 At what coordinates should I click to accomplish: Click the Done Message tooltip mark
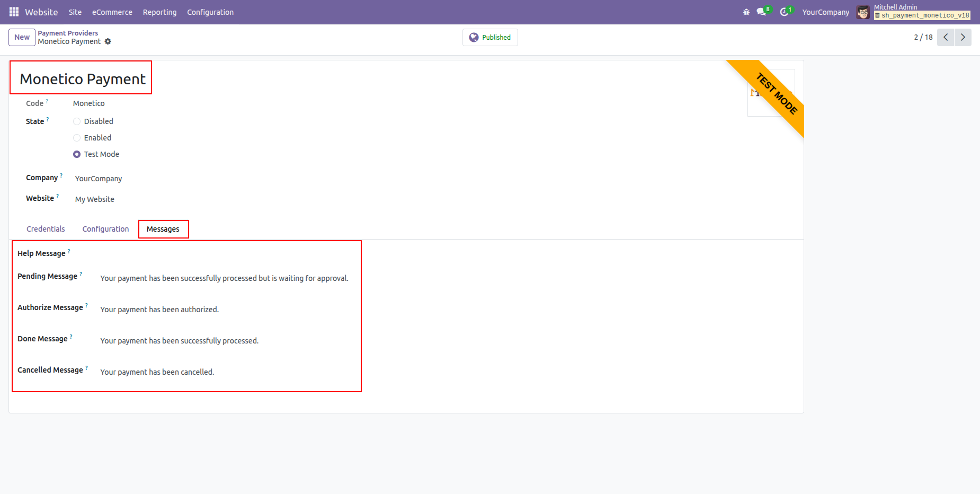71,336
